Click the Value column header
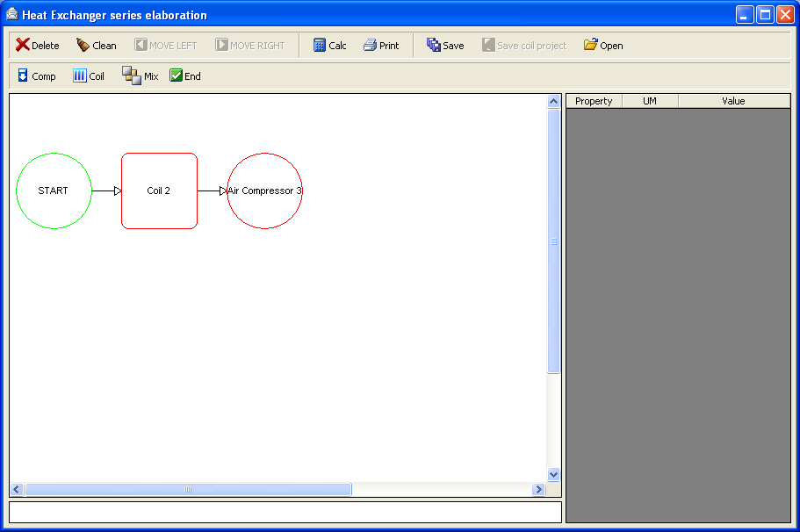This screenshot has width=800, height=532. point(733,101)
